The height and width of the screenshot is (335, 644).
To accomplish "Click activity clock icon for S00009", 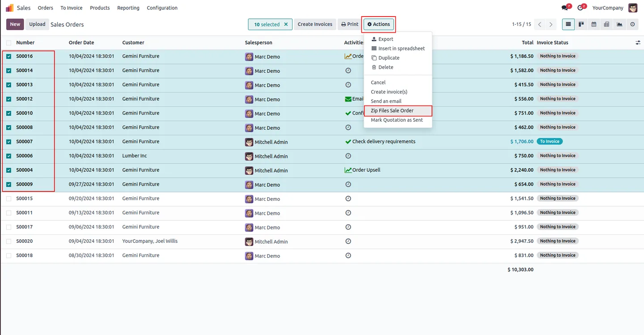I will click(348, 184).
